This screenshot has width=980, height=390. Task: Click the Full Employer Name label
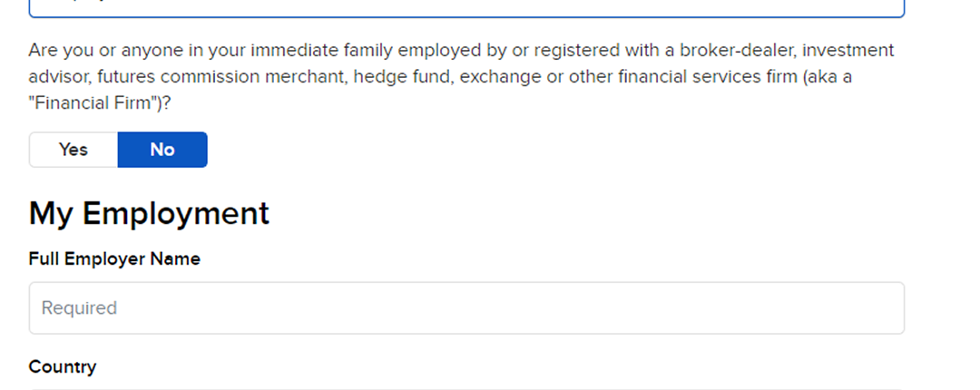click(114, 259)
